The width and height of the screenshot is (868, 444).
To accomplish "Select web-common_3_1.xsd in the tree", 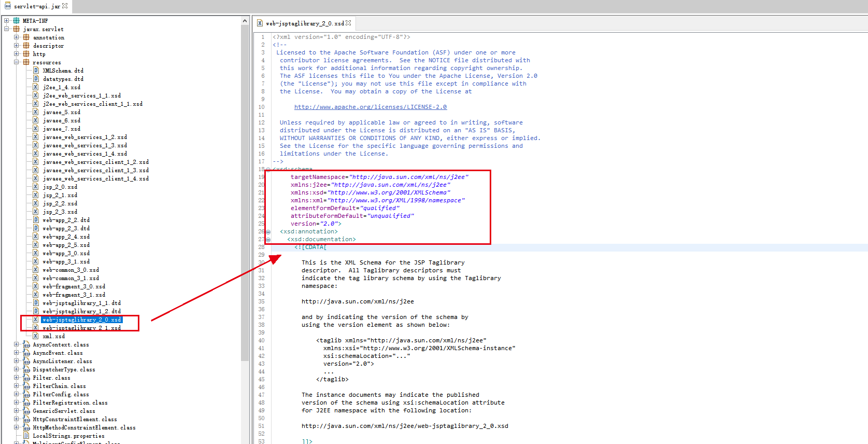I will tap(71, 278).
